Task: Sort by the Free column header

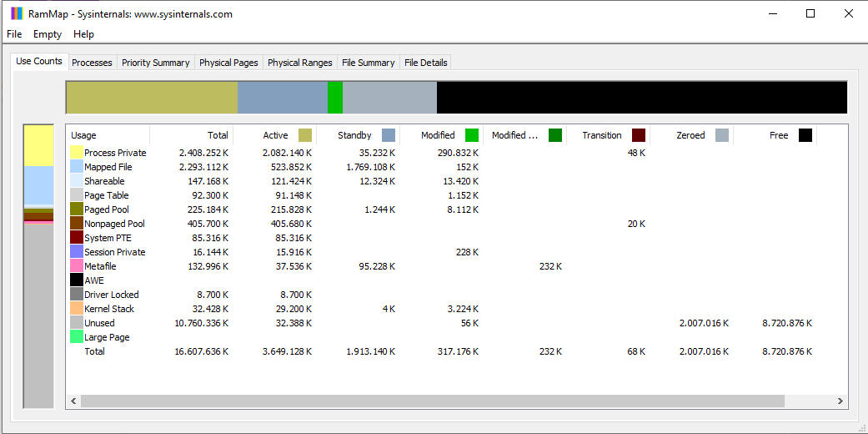Action: click(775, 135)
